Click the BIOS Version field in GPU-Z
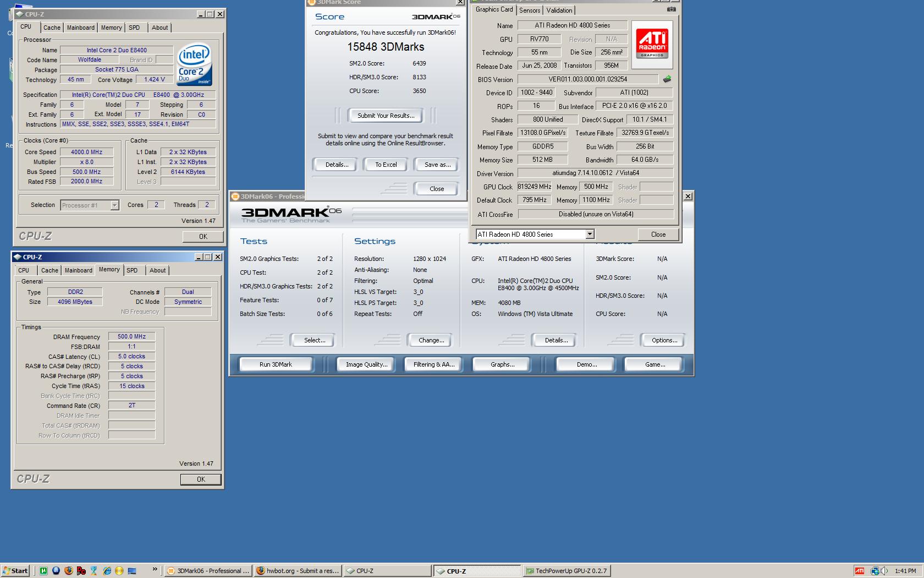Screen dimensions: 924x578 (x=587, y=79)
